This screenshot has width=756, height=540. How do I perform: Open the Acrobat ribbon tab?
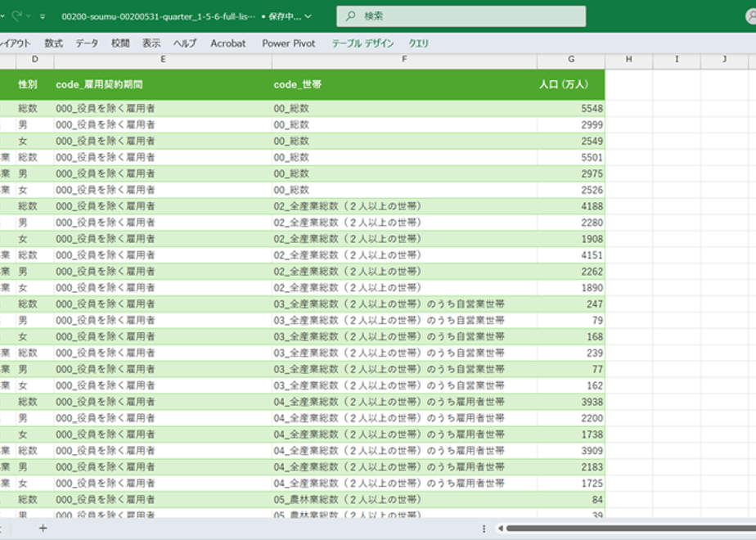[x=227, y=43]
